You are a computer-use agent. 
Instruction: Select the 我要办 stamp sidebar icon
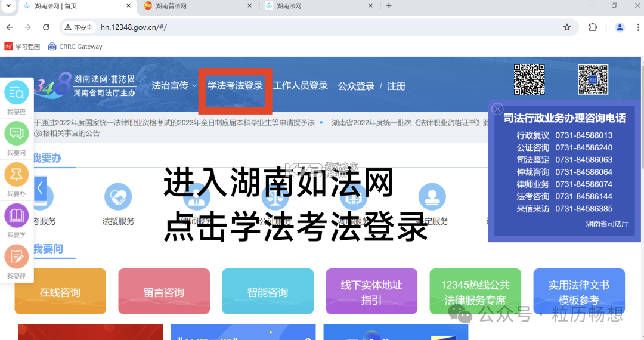point(17,175)
